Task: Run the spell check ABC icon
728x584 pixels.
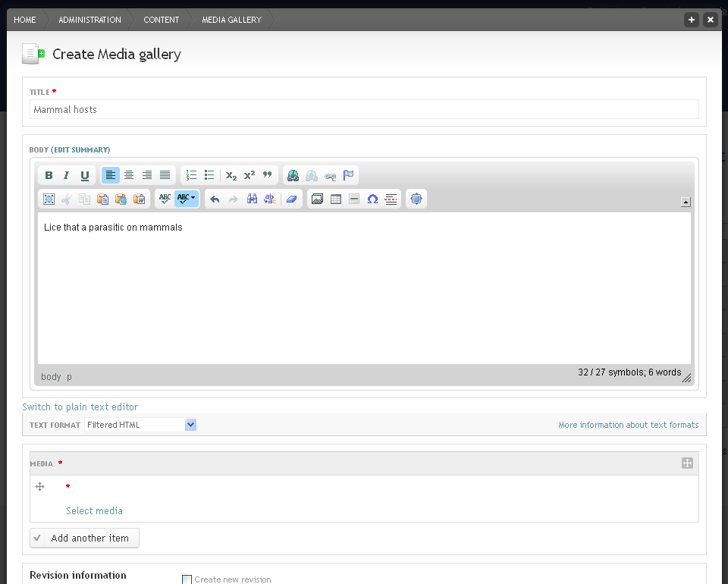Action: 165,199
